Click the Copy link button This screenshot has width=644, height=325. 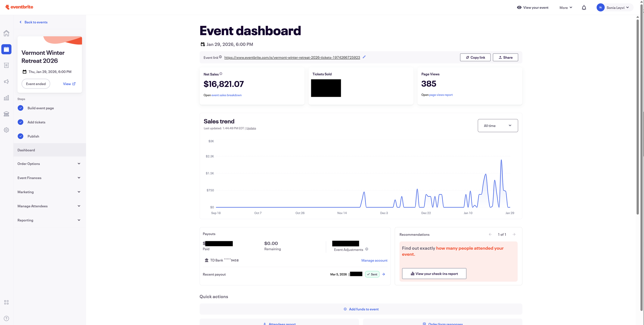475,57
